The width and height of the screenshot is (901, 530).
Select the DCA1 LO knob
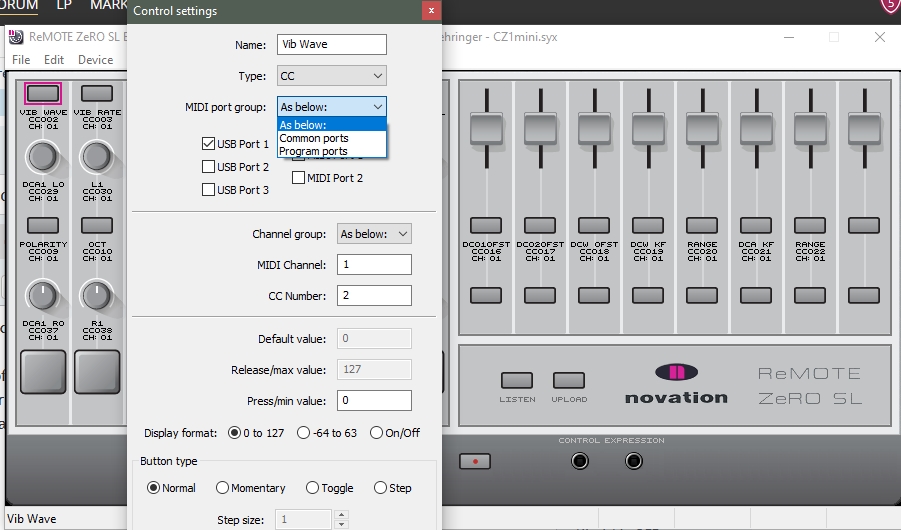tap(43, 157)
